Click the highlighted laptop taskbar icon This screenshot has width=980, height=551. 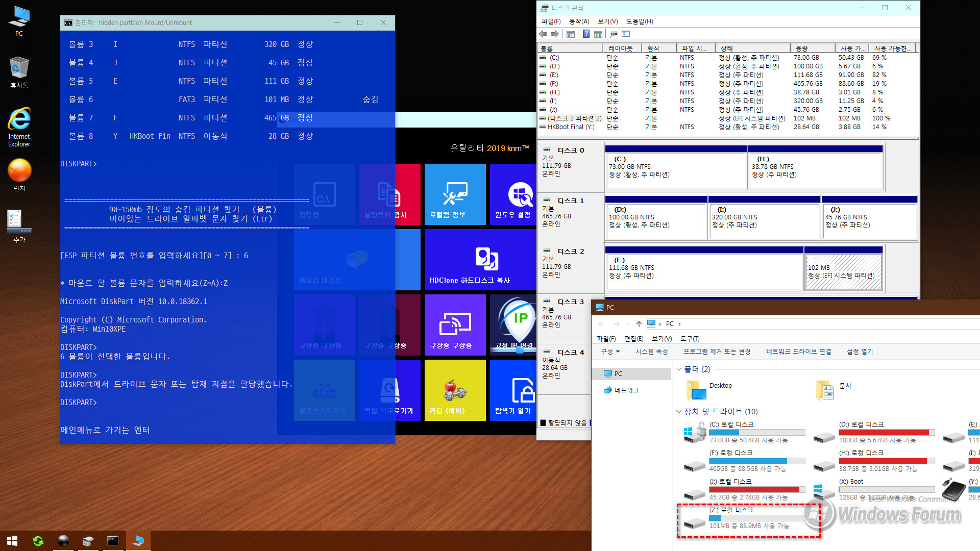click(x=138, y=541)
